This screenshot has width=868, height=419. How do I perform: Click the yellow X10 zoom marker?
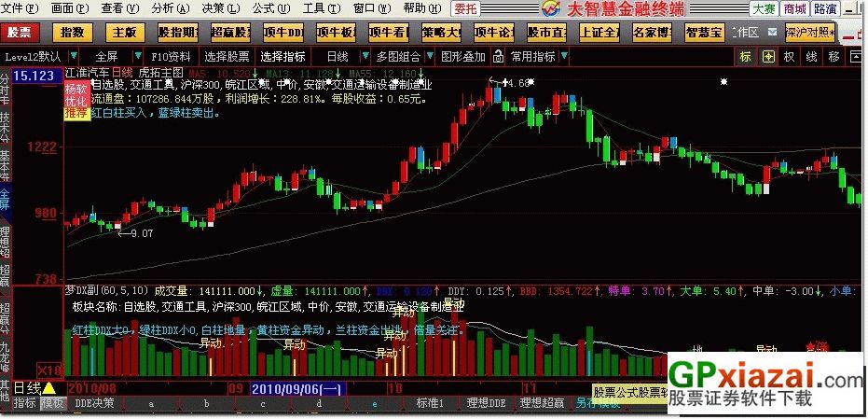click(48, 370)
